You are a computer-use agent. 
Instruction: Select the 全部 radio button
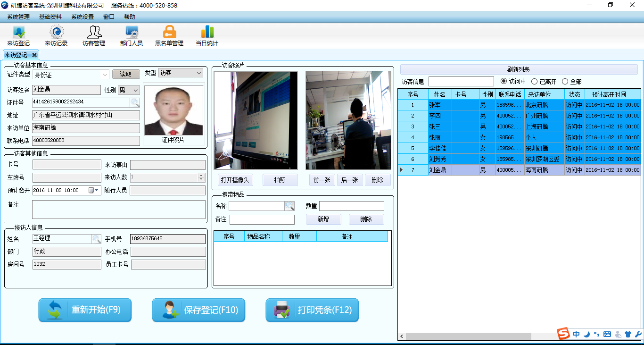[x=565, y=82]
